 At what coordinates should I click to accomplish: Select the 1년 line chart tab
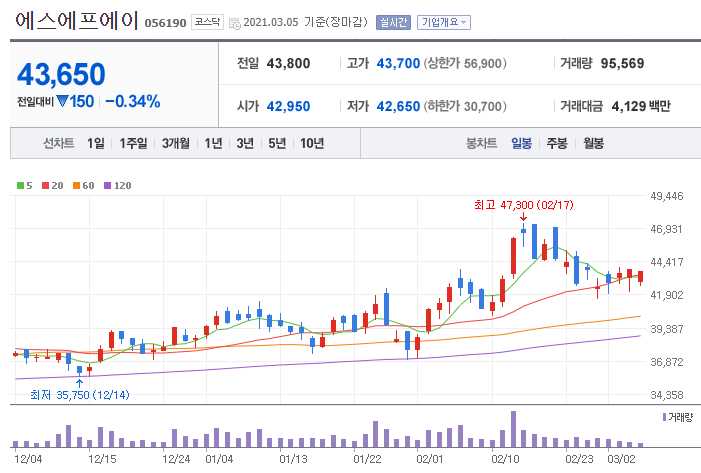click(213, 144)
